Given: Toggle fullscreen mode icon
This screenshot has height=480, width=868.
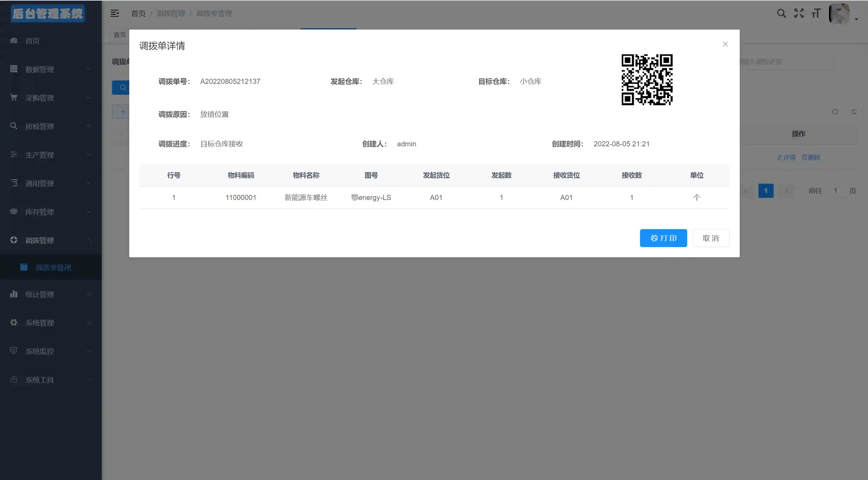Looking at the screenshot, I should pos(799,13).
